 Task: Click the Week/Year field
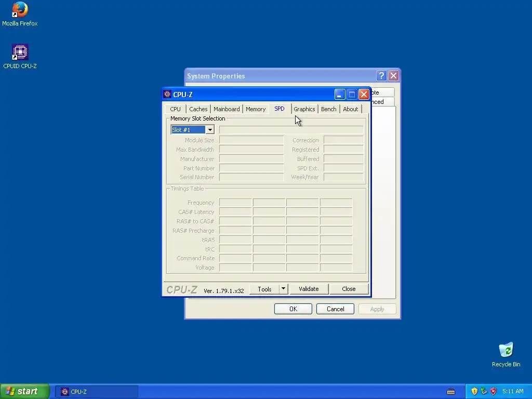343,177
